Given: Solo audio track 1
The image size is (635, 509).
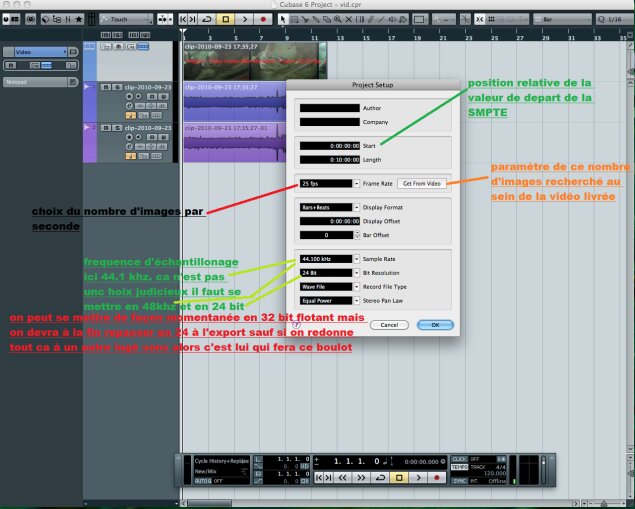Looking at the screenshot, I should pos(117,87).
